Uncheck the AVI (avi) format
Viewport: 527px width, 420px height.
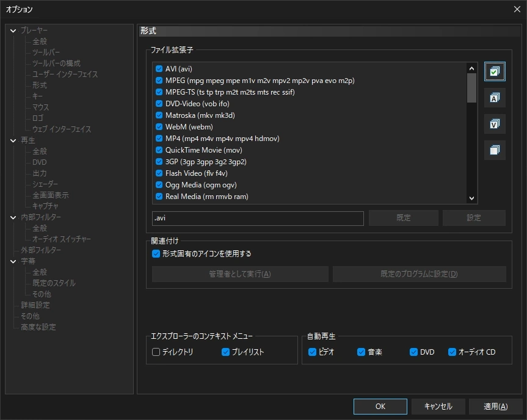coord(159,69)
